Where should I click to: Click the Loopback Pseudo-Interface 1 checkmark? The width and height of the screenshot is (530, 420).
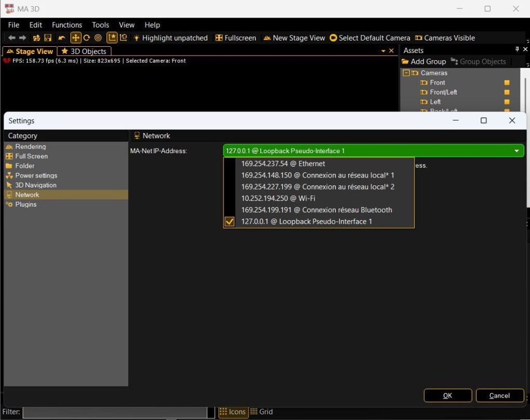click(230, 222)
